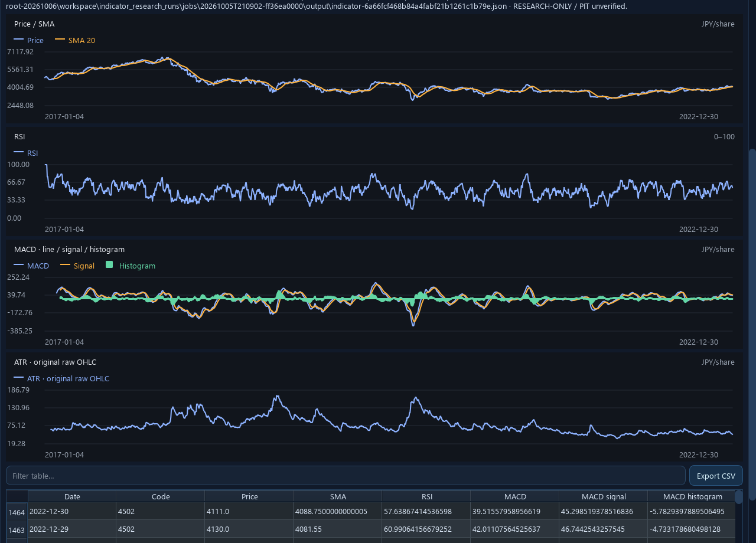Toggle the RSI legend entry
Image resolution: width=756 pixels, height=543 pixels.
pyautogui.click(x=26, y=153)
